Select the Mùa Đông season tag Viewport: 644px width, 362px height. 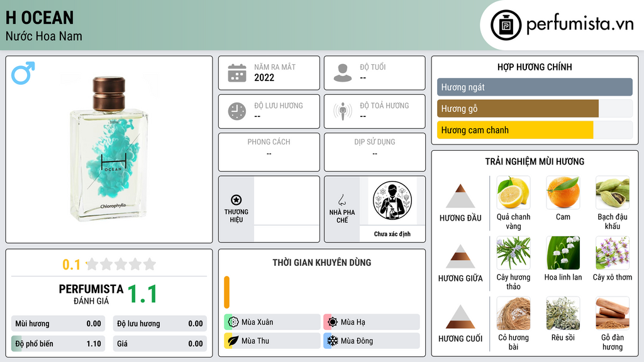372,341
